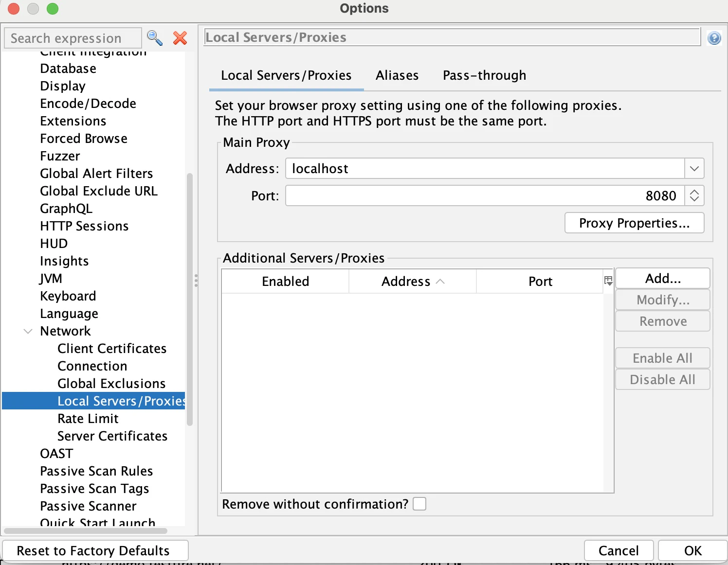The image size is (728, 565).
Task: Select Global Exclude URL
Action: coord(99,191)
